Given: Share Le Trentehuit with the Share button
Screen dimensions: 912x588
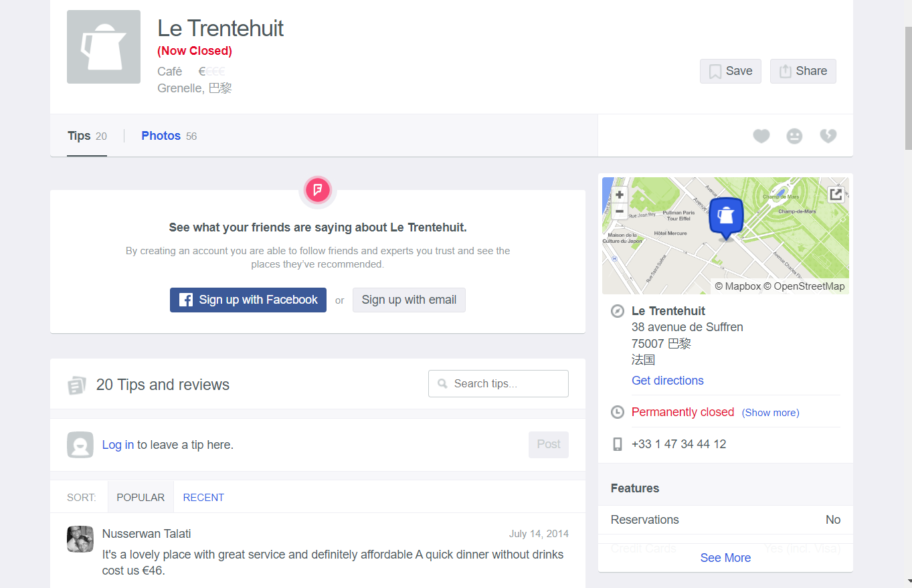Looking at the screenshot, I should [x=803, y=71].
